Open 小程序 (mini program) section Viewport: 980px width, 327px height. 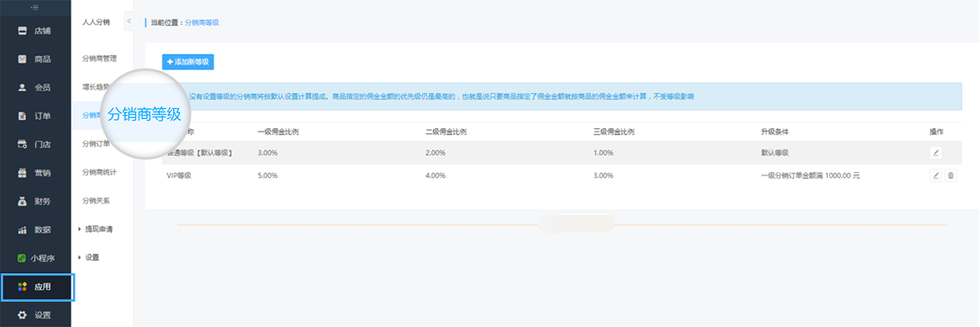pos(35,258)
